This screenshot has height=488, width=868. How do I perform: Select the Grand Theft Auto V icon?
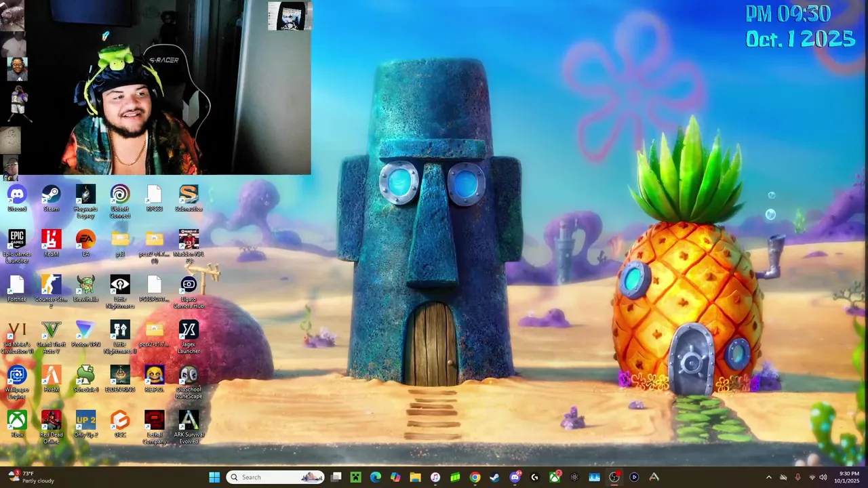pos(52,338)
